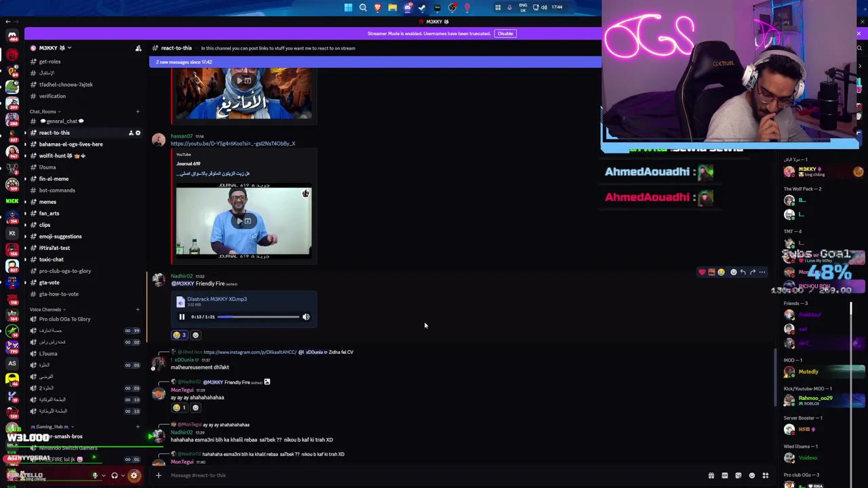The width and height of the screenshot is (868, 488).
Task: Toggle the laughing reaction under MonTegui's message
Action: point(180,408)
